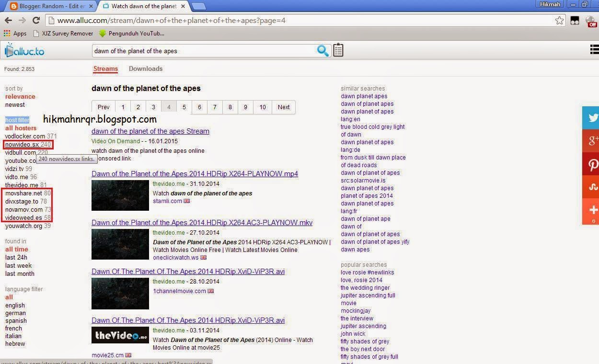Filter by youwatch.org host
This screenshot has height=364, width=599.
click(x=28, y=226)
